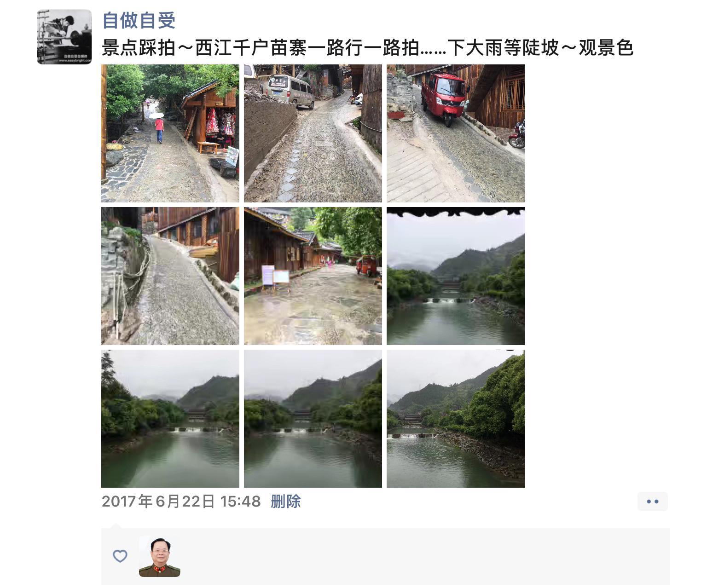Click the post timestamp 2017年6月22日 15:48
This screenshot has width=707, height=588.
click(x=181, y=501)
